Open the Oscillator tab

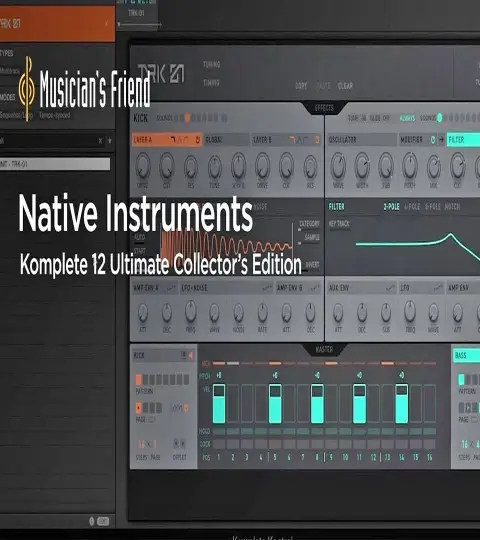pyautogui.click(x=362, y=139)
